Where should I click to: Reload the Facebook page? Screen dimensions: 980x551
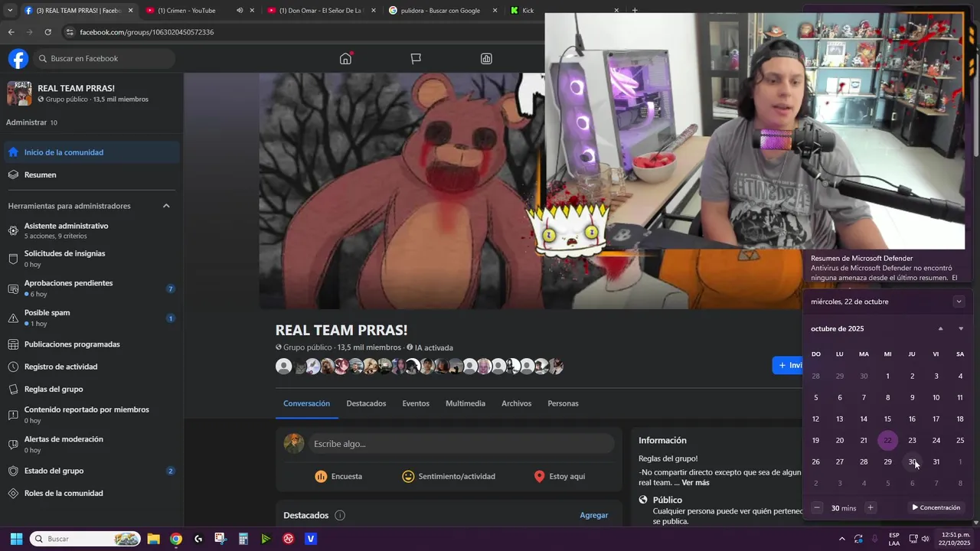pos(47,32)
